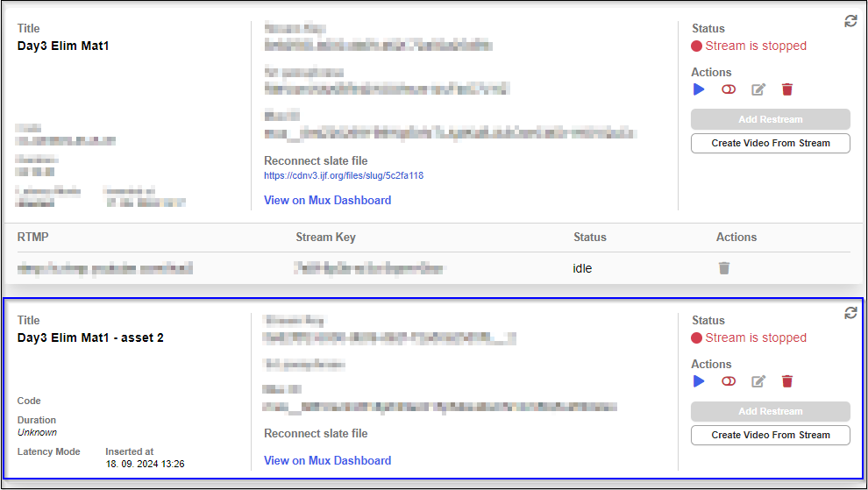Delete the idle restream row with trash icon

click(x=724, y=268)
